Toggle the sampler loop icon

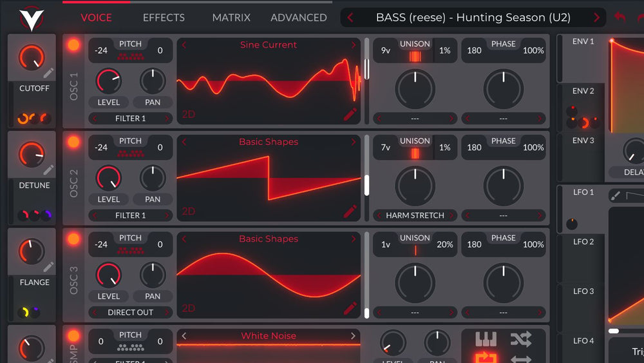point(486,358)
